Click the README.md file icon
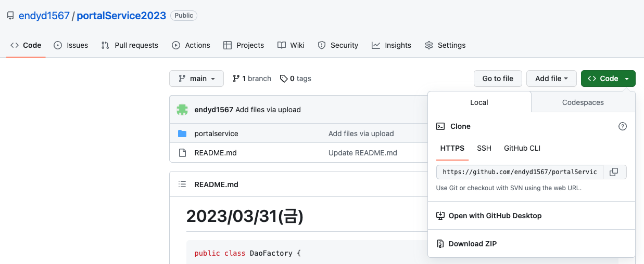This screenshot has height=264, width=644. tap(182, 153)
